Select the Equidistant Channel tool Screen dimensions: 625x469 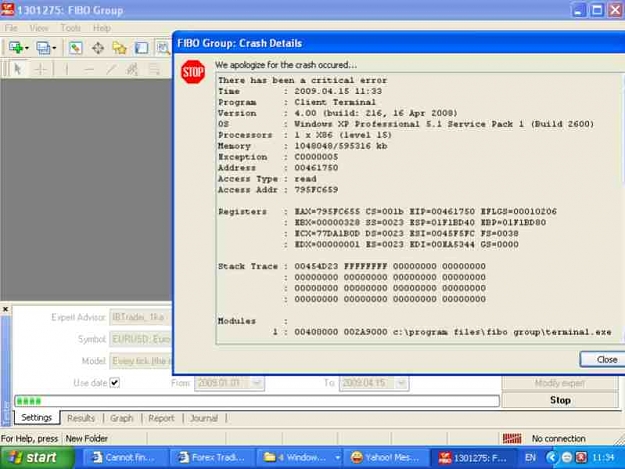click(x=132, y=69)
